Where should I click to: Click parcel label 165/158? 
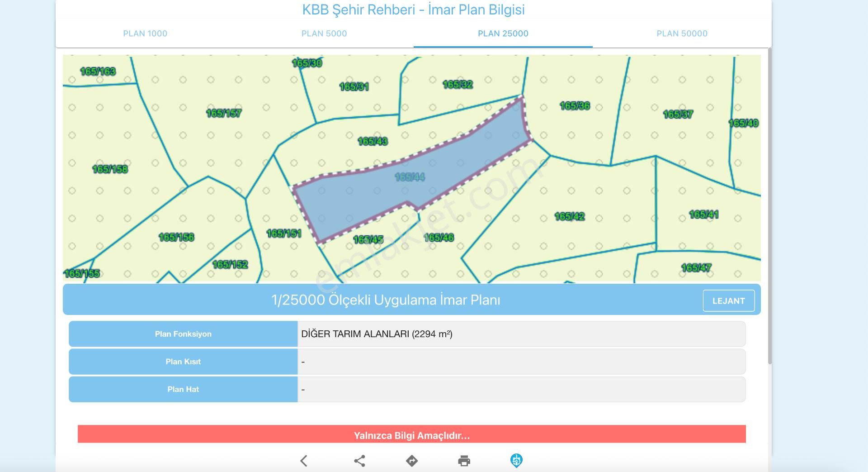110,169
